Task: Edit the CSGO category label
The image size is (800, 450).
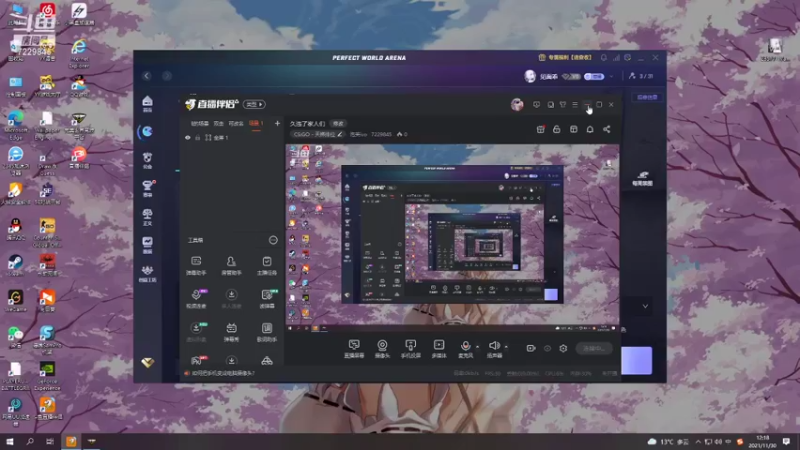Action: coord(317,135)
